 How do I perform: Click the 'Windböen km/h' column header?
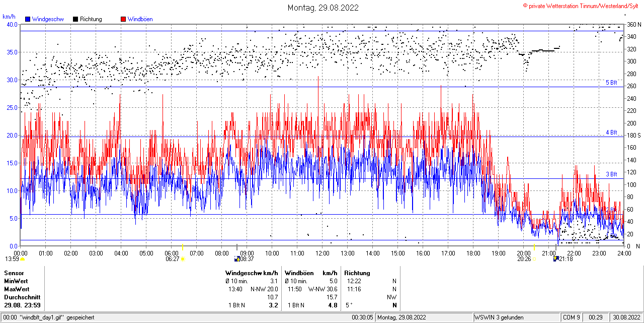click(x=311, y=273)
